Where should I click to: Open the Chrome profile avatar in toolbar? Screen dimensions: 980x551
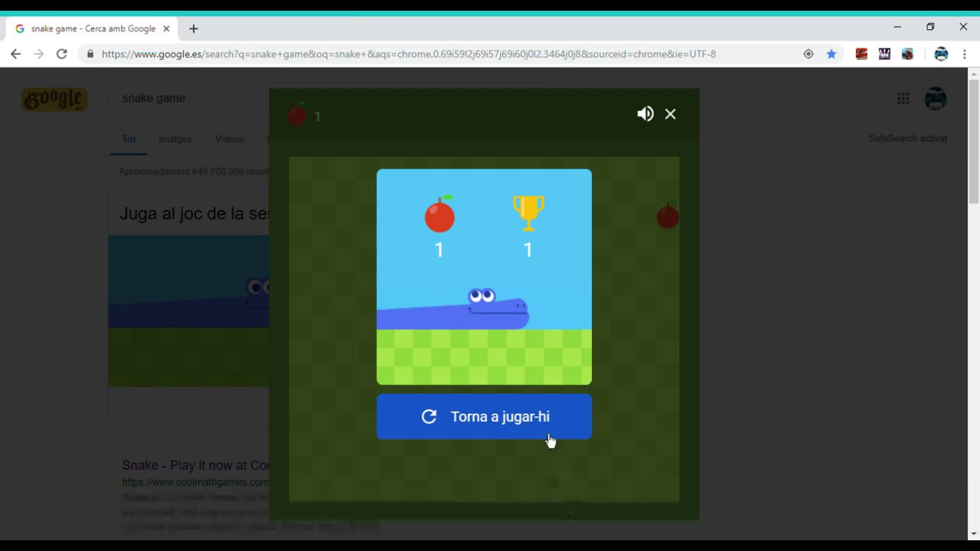click(x=942, y=54)
